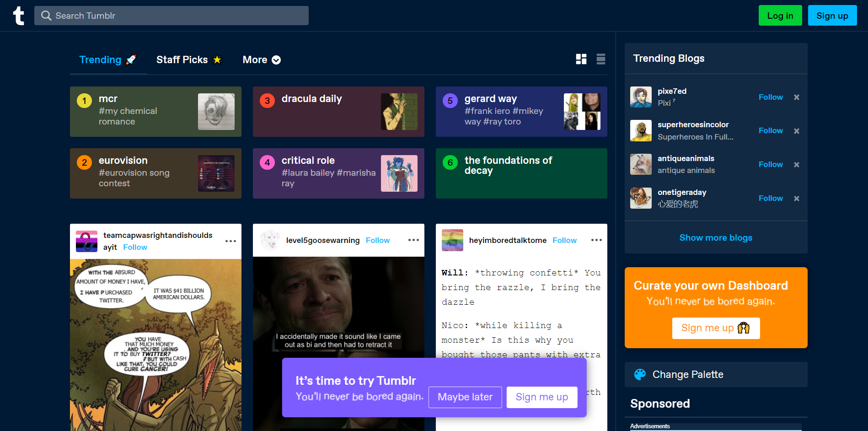Follow level5goosewarning from post header
This screenshot has height=431, width=868.
coord(378,240)
